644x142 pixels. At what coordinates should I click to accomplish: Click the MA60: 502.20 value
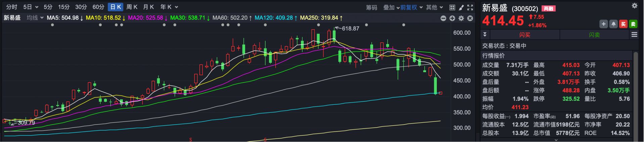232,18
